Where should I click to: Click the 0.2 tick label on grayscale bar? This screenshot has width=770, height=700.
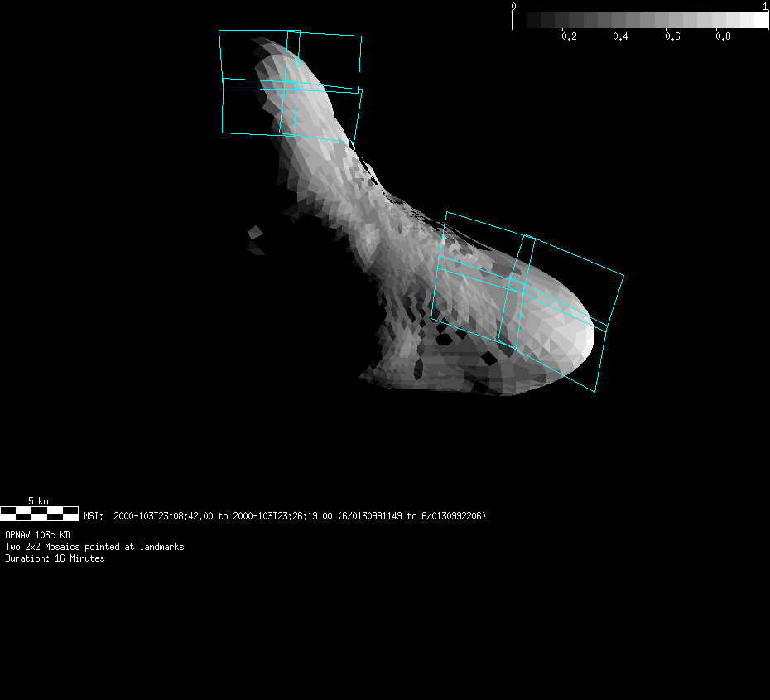click(569, 37)
